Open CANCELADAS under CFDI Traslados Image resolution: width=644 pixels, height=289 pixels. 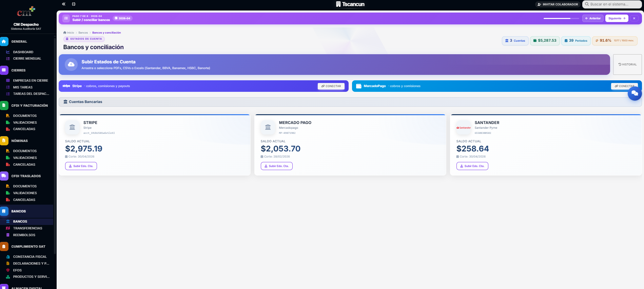point(24,200)
